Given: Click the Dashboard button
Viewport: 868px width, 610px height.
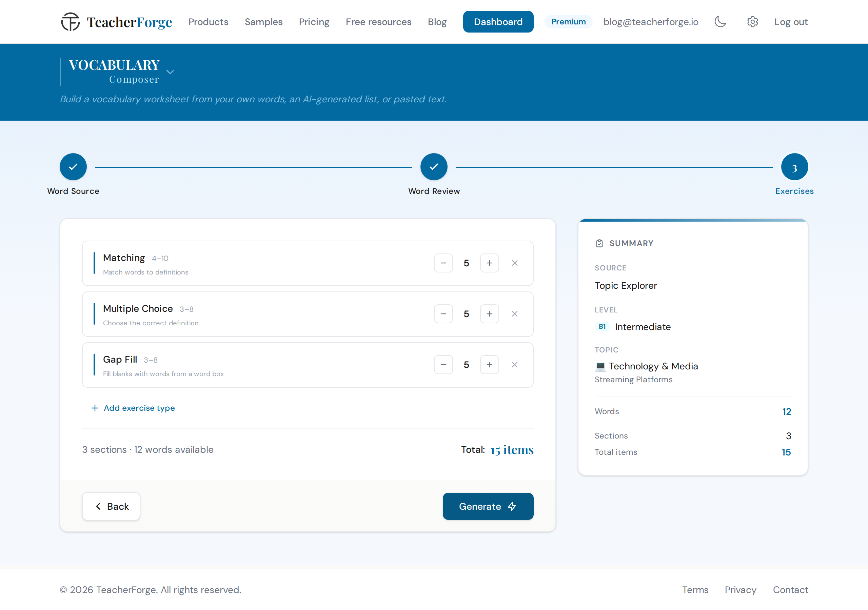Looking at the screenshot, I should click(498, 22).
